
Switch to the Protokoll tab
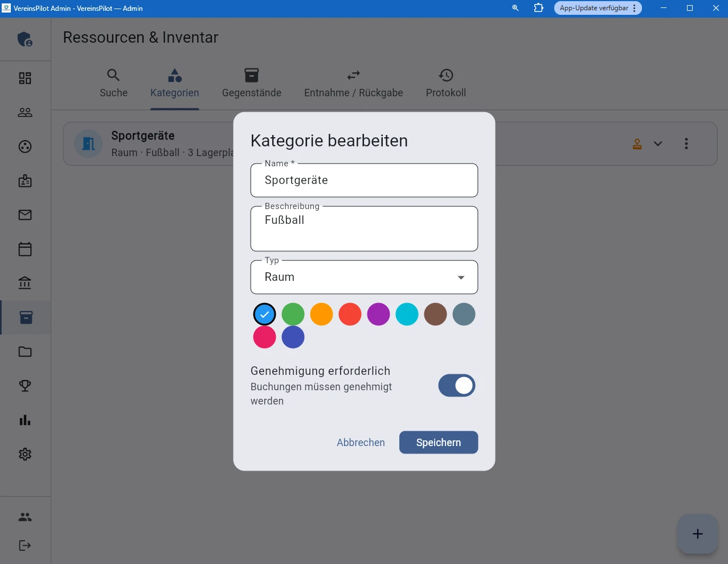coord(445,84)
